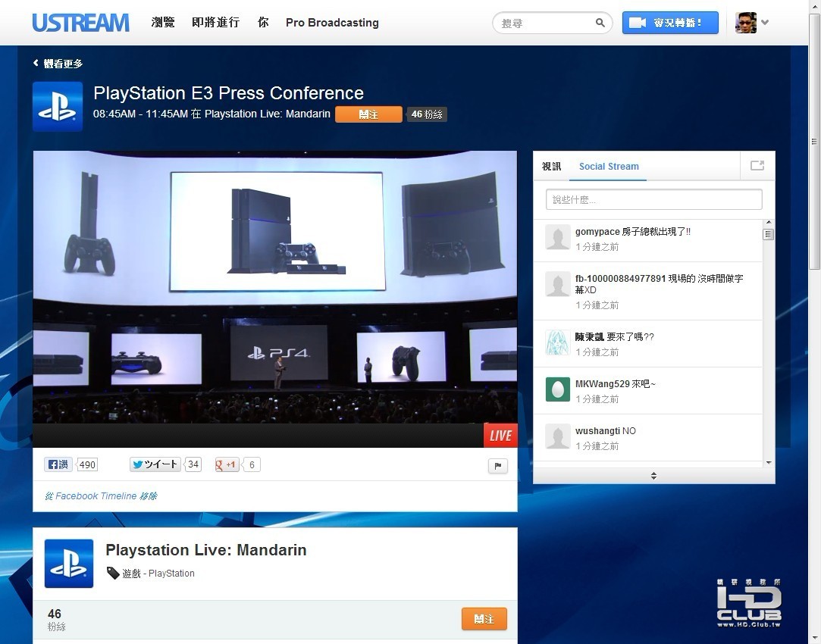The height and width of the screenshot is (644, 821).
Task: Switch to the Social Stream tab
Action: pyautogui.click(x=609, y=167)
